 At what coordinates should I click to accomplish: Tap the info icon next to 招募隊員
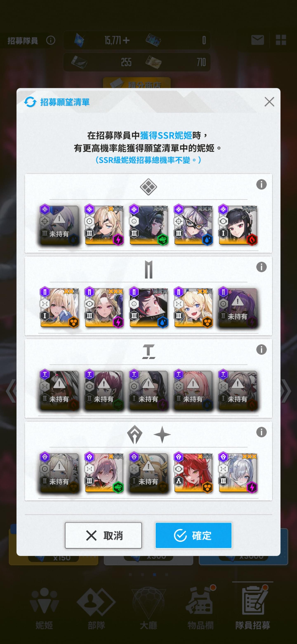coord(51,40)
